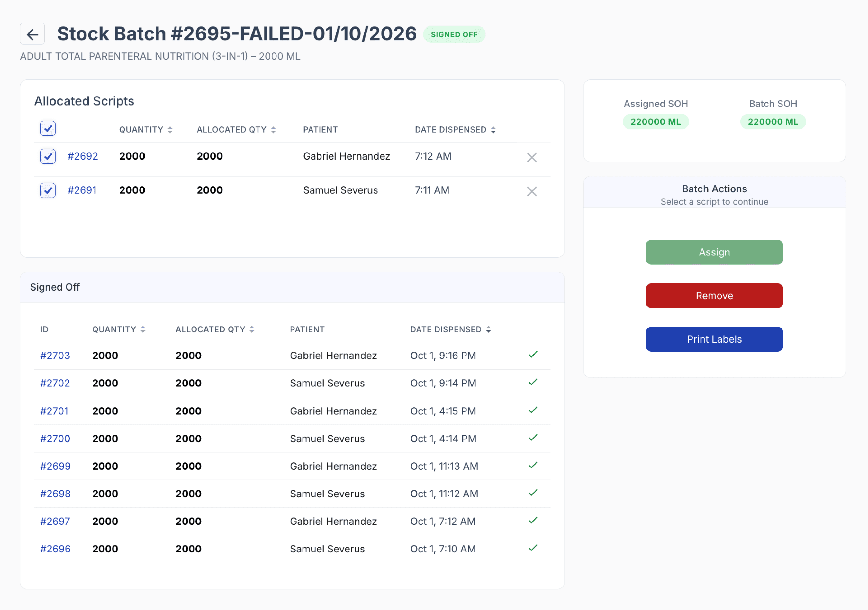The image size is (868, 610).
Task: Click the green check icon for #2697
Action: click(533, 521)
